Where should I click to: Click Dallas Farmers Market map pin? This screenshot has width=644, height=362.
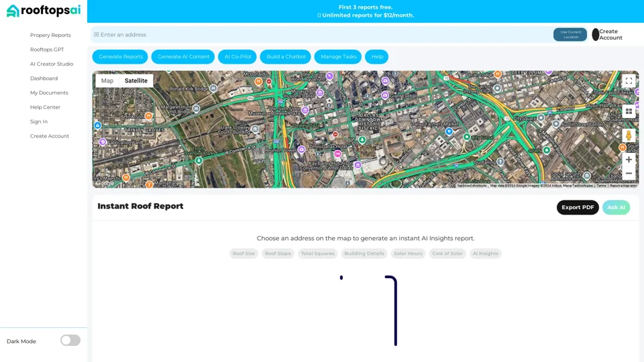coord(449,131)
